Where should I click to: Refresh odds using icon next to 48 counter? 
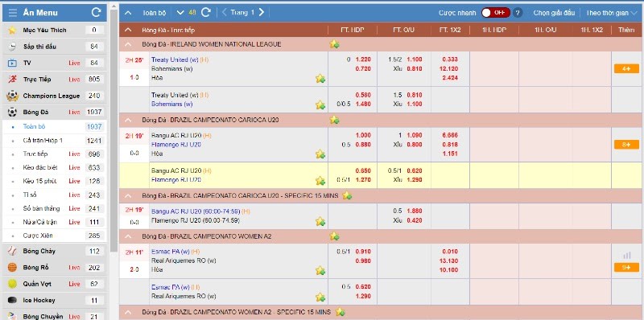(x=206, y=12)
